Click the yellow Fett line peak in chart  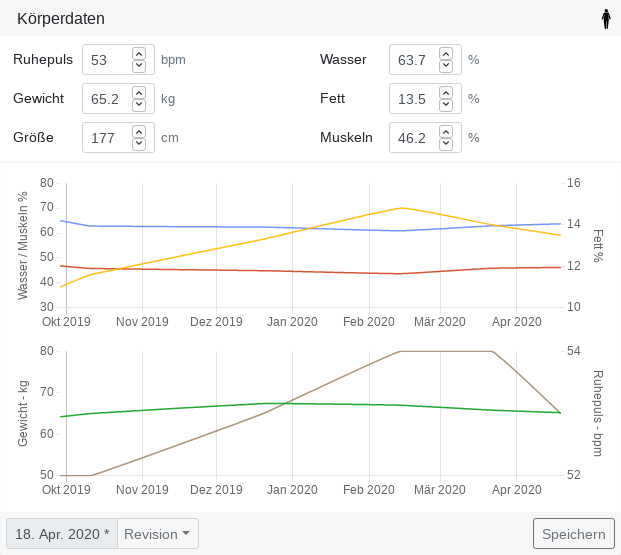(401, 208)
